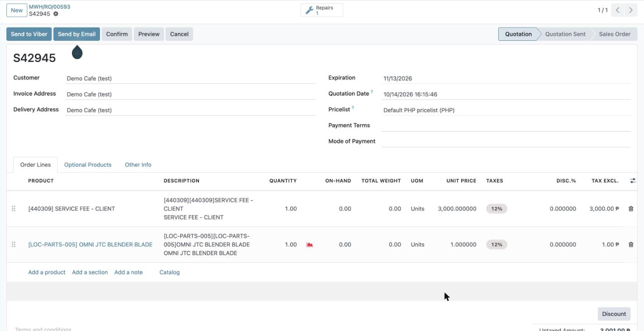Open the gear actions menu beside S42945

tap(56, 14)
